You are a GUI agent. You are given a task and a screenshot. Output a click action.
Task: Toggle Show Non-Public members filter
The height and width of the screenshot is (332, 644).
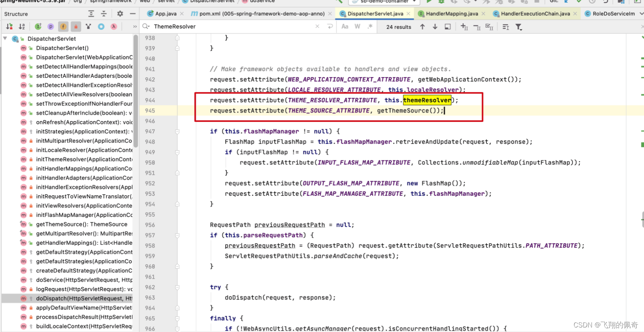pyautogui.click(x=76, y=26)
